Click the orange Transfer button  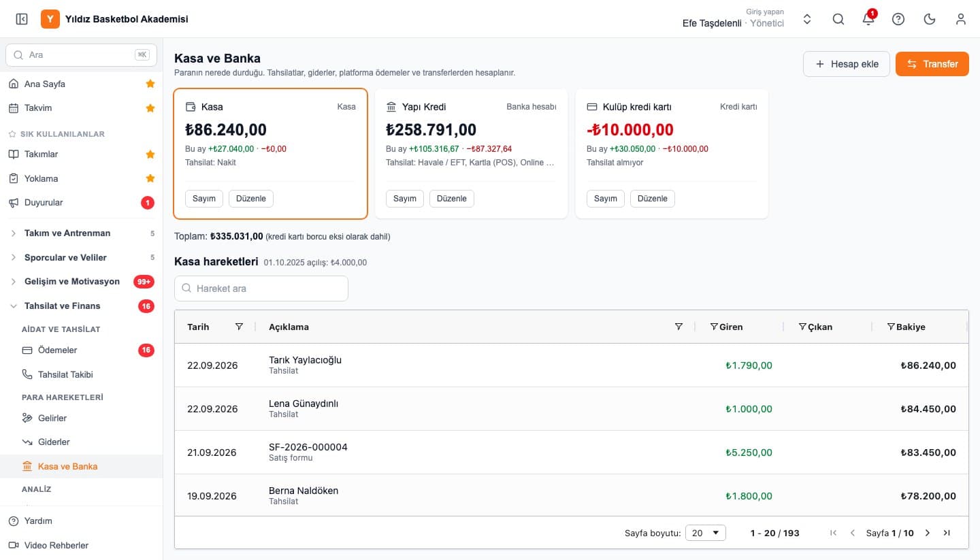[x=932, y=64]
